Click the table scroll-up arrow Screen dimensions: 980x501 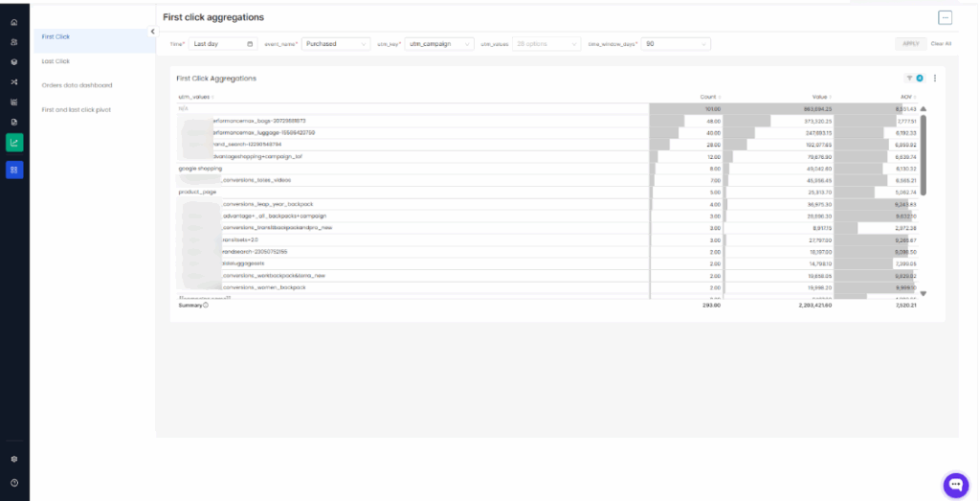pyautogui.click(x=924, y=109)
